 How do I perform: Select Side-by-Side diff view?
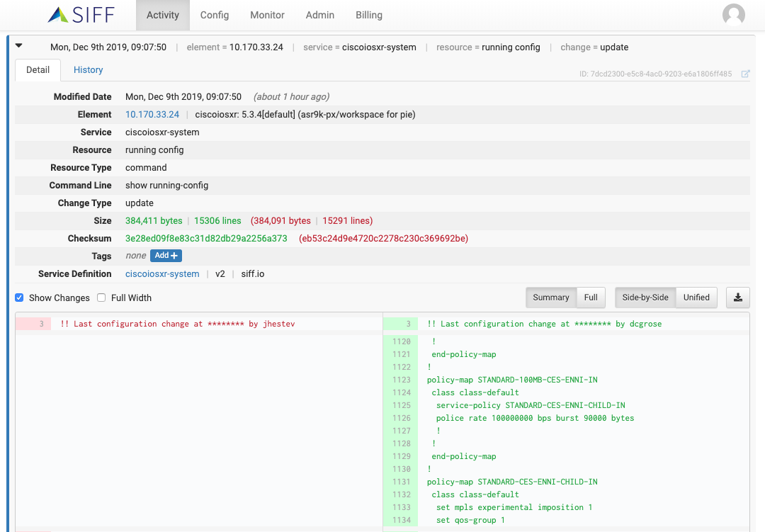pos(645,298)
